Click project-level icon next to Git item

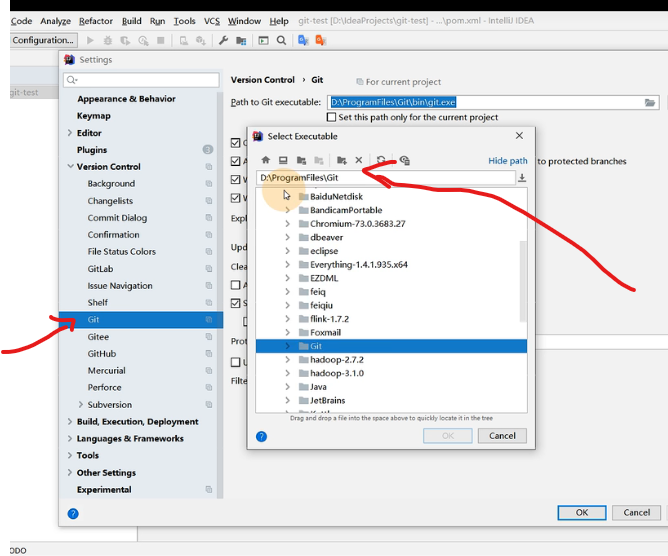click(x=209, y=320)
